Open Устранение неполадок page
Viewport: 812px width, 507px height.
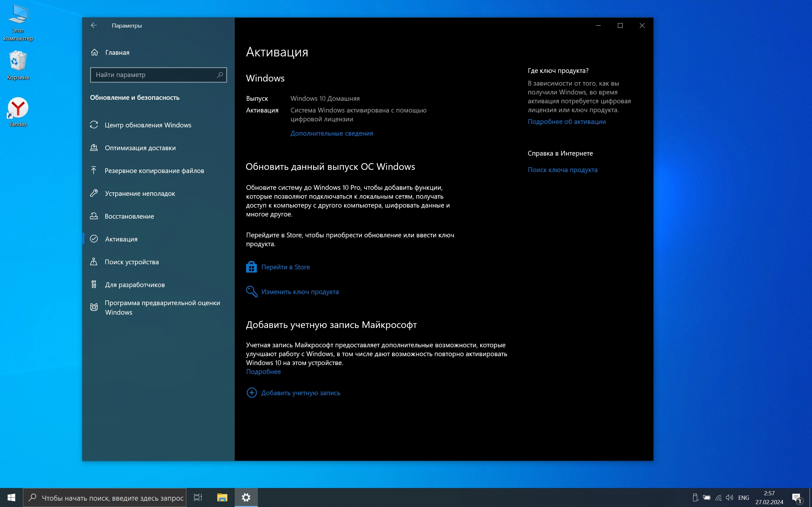140,194
